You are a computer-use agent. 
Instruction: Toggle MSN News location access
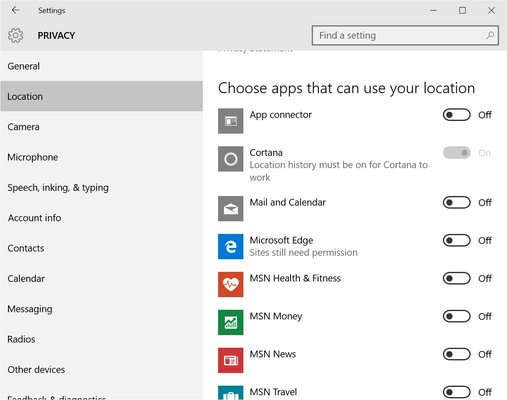click(456, 354)
